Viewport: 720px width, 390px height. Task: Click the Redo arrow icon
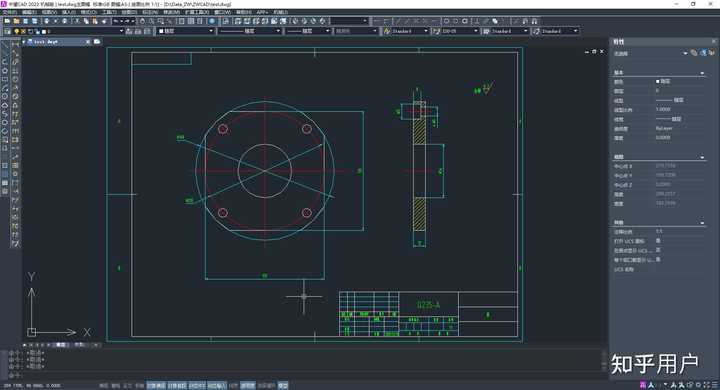(x=127, y=21)
